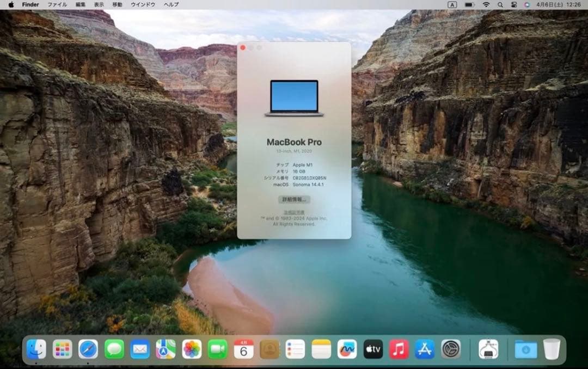Screen dimensions: 588x369
Task: Launch the Apple TV app in the Dock
Action: click(373, 349)
